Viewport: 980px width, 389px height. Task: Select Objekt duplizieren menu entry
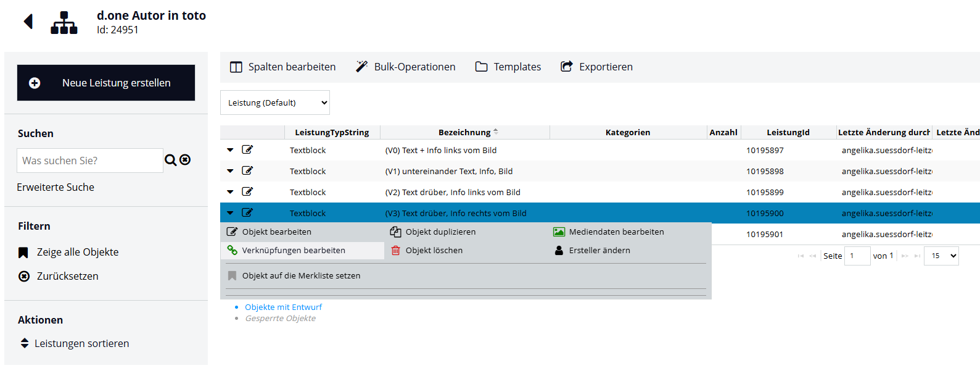(440, 232)
